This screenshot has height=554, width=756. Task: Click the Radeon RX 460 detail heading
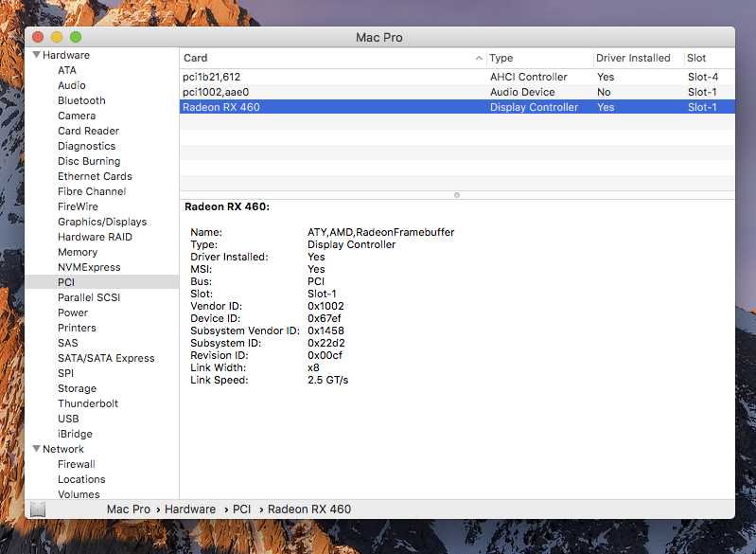[x=227, y=206]
